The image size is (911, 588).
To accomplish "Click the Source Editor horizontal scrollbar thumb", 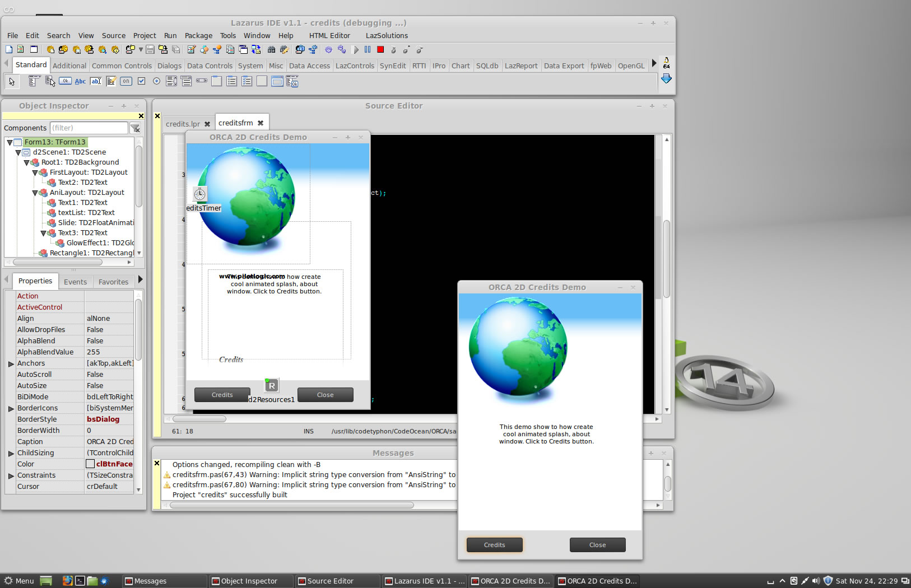I will 199,419.
